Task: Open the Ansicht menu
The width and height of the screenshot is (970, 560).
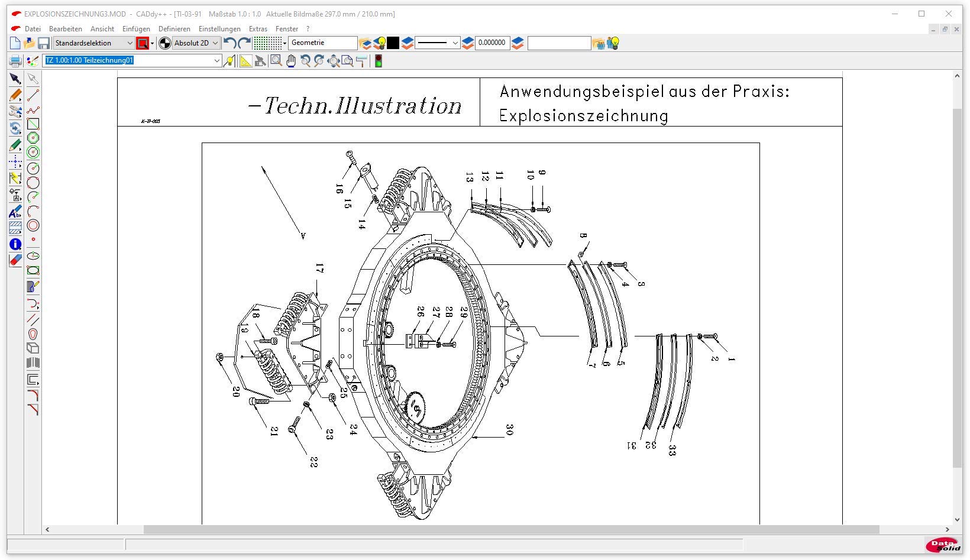Action: point(102,28)
